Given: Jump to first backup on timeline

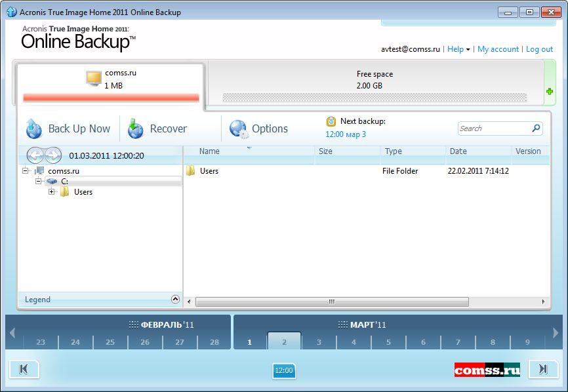Looking at the screenshot, I should (24, 369).
